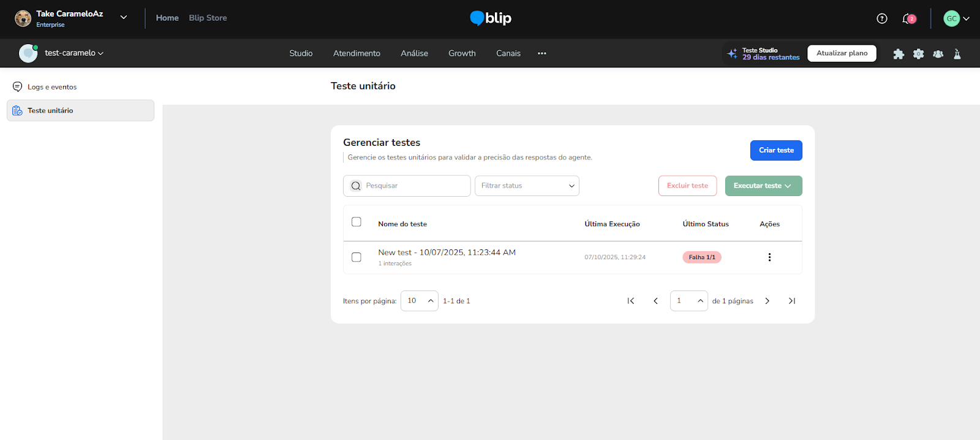Click the Pesquisar search field
Image resolution: width=980 pixels, height=440 pixels.
pos(413,186)
